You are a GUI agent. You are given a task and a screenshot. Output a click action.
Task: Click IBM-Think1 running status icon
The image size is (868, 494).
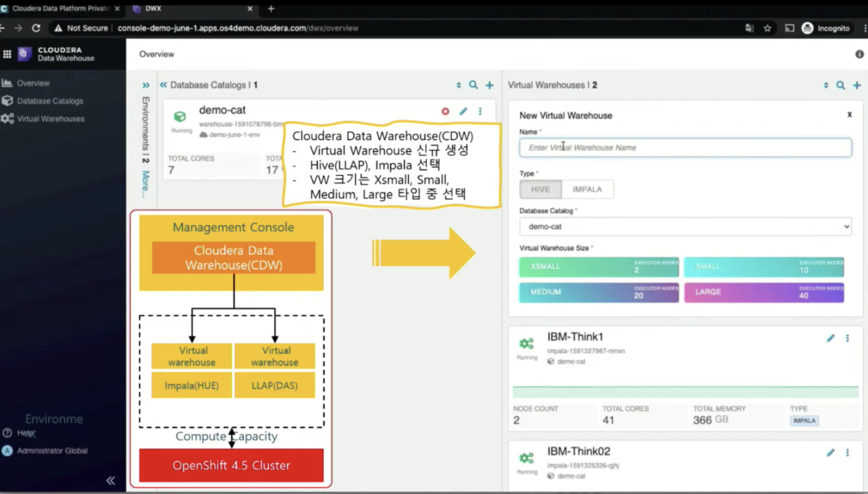click(x=527, y=344)
